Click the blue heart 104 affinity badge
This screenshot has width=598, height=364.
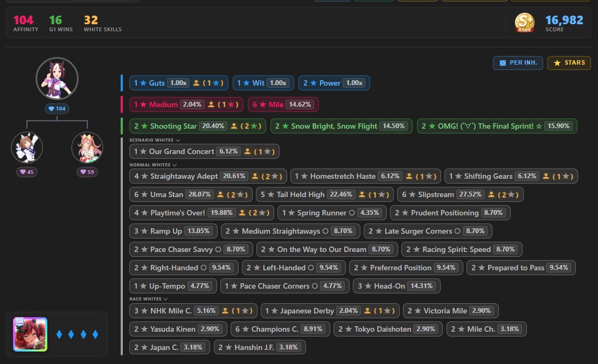(x=57, y=109)
